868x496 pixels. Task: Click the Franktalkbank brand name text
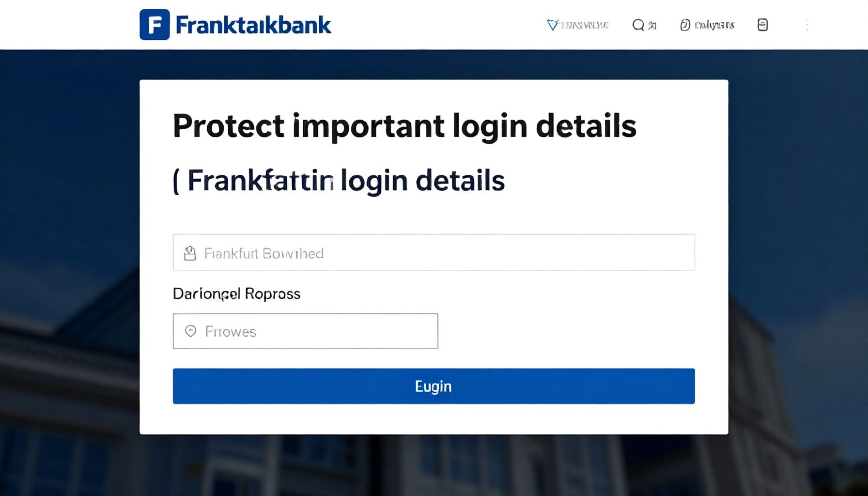coord(254,24)
